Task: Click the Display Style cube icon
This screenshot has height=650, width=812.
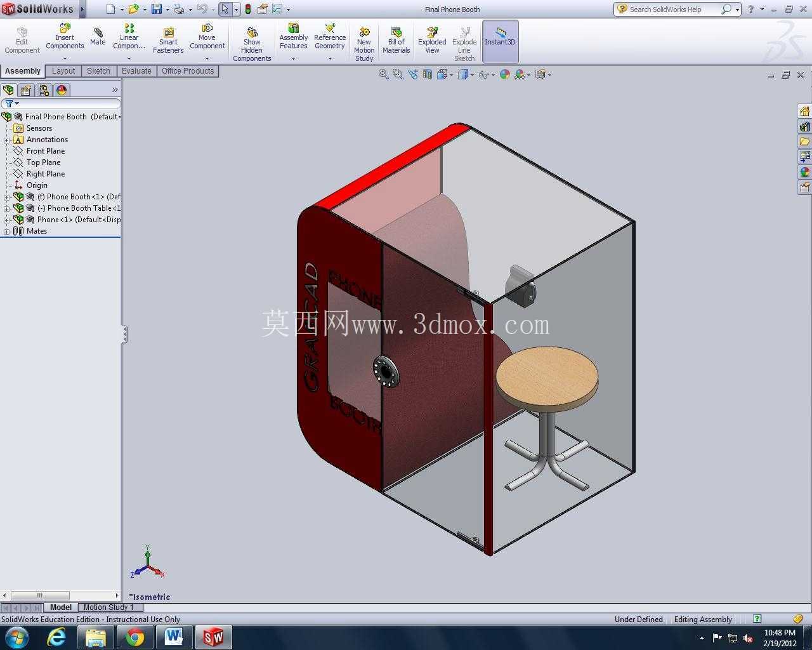Action: (463, 74)
